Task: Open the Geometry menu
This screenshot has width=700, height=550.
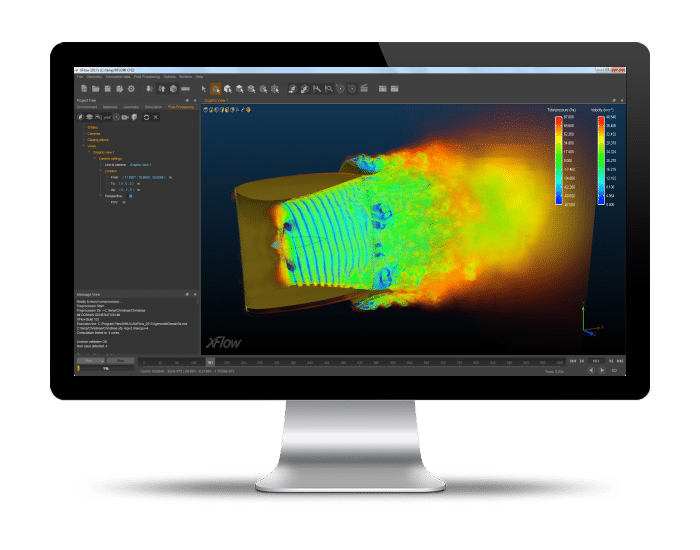Action: point(94,77)
